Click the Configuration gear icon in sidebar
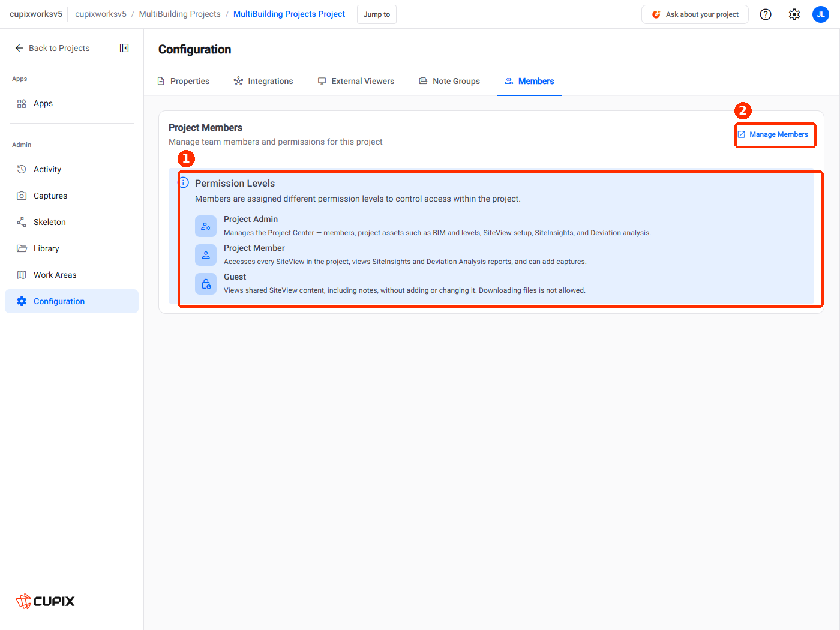The image size is (840, 630). [x=22, y=301]
